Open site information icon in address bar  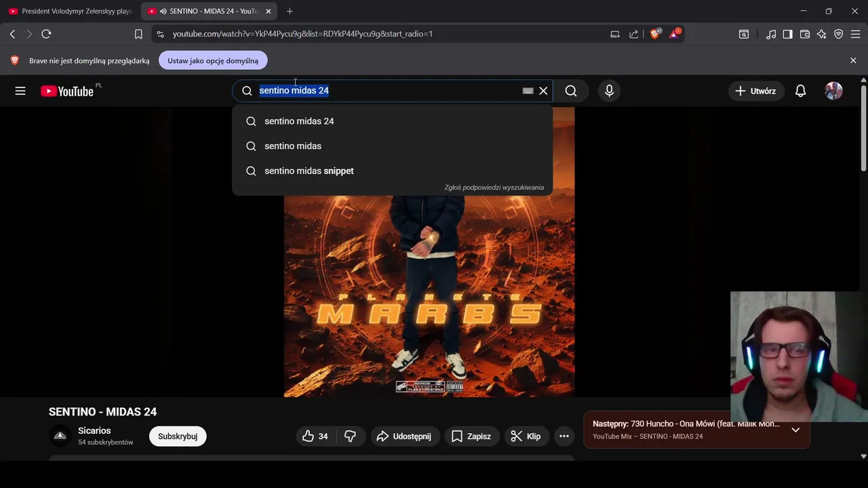[159, 34]
